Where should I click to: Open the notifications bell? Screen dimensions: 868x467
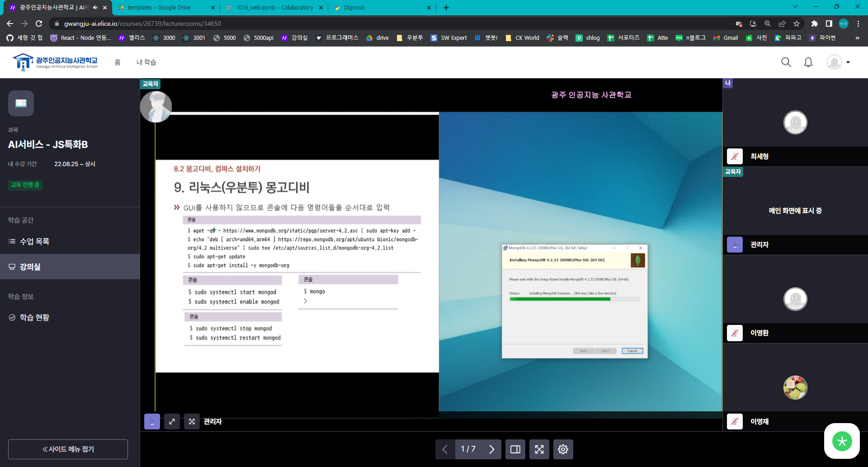808,62
